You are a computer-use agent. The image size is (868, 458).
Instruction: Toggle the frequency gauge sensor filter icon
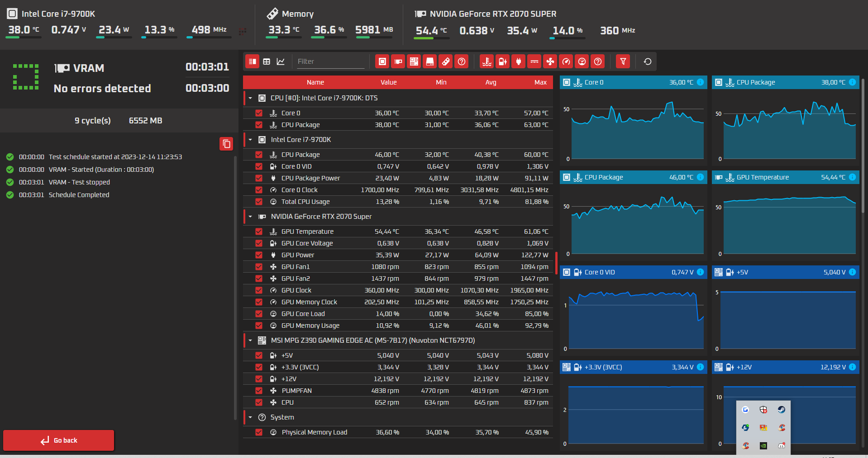coord(566,61)
